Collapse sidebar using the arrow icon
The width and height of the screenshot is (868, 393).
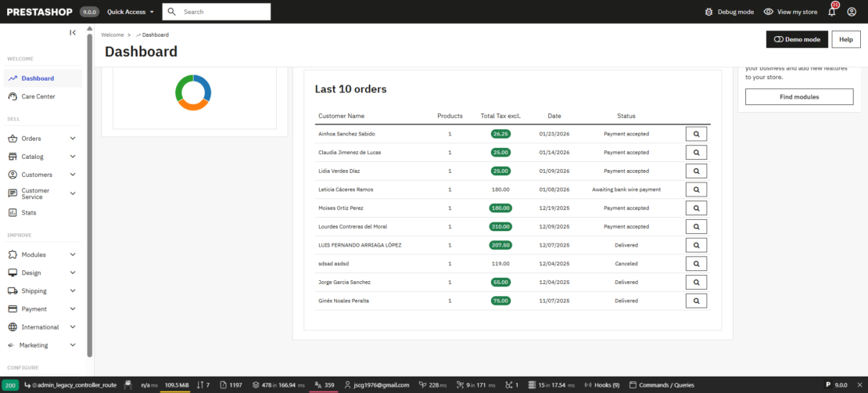click(73, 33)
